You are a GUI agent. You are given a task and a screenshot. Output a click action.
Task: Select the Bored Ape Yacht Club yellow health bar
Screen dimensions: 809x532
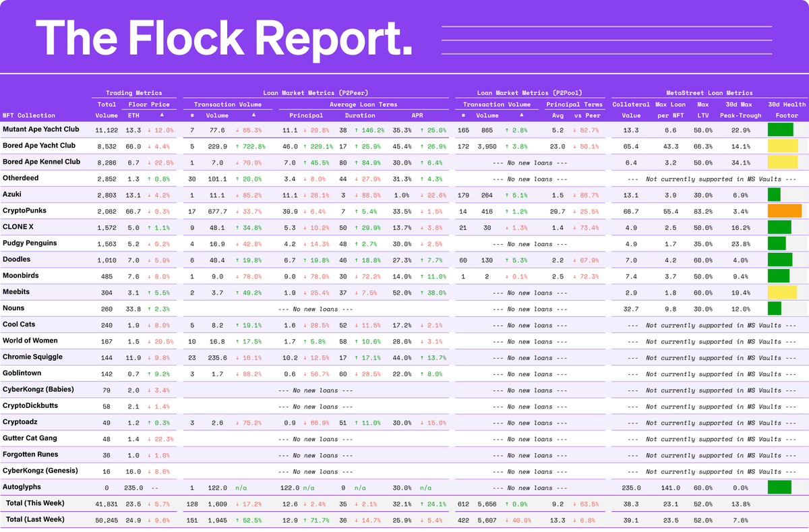click(x=783, y=146)
